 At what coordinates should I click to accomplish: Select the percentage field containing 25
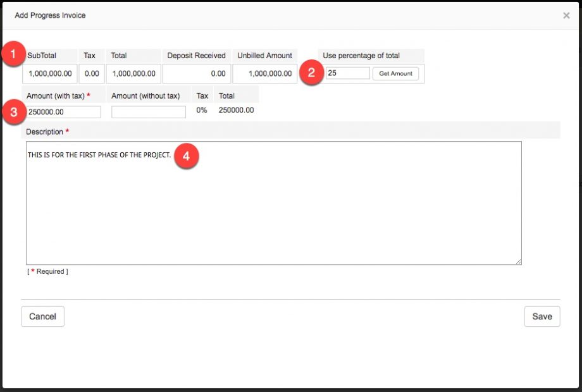coord(347,73)
